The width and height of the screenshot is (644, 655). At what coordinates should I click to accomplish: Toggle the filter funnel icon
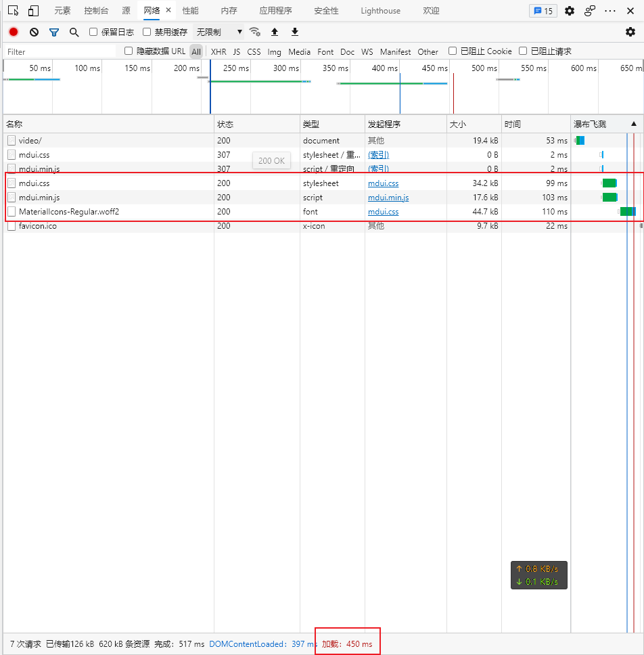(54, 32)
